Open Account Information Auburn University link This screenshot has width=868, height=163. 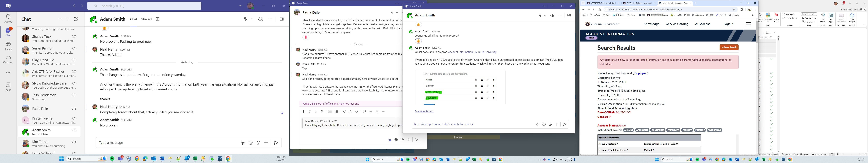[472, 52]
